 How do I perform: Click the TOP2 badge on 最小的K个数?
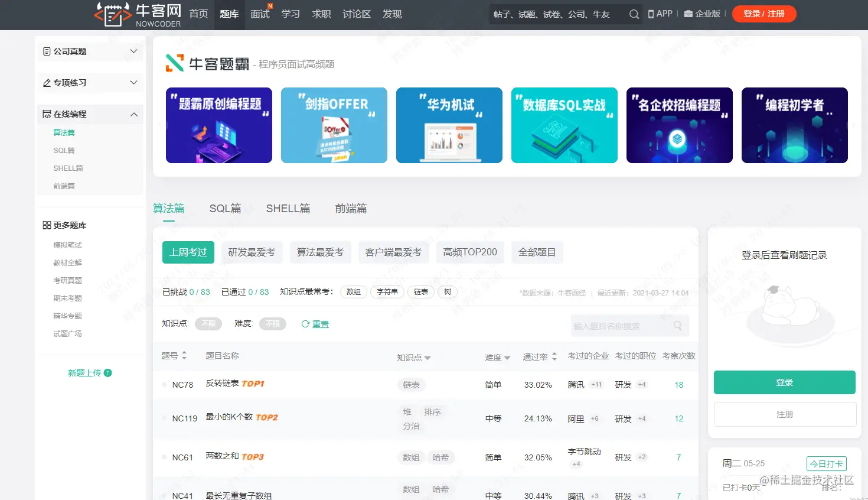point(266,417)
